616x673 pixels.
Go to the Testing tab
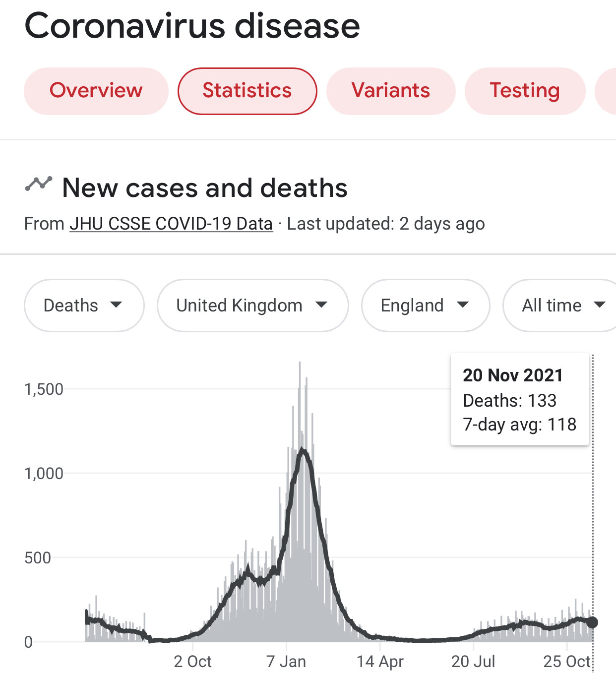(x=525, y=91)
